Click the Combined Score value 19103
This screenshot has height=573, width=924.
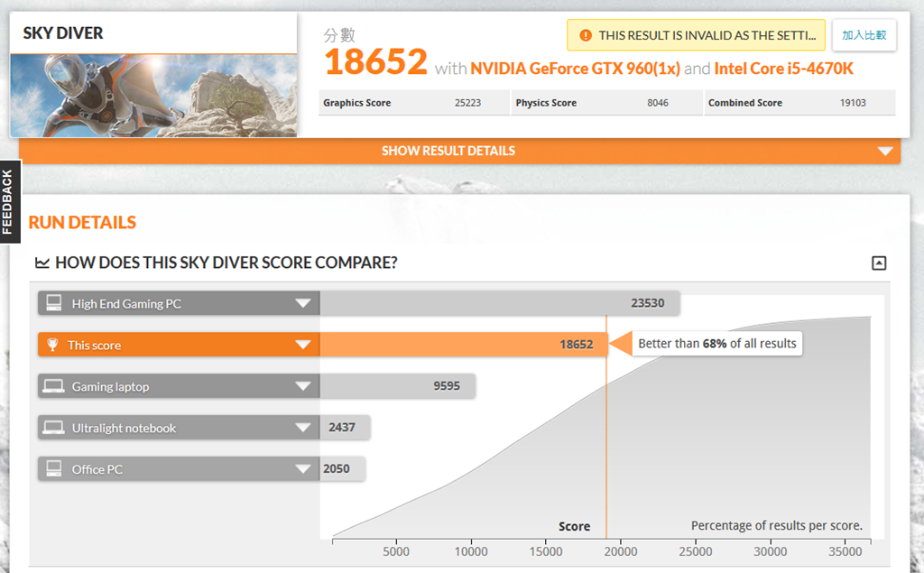pyautogui.click(x=853, y=103)
